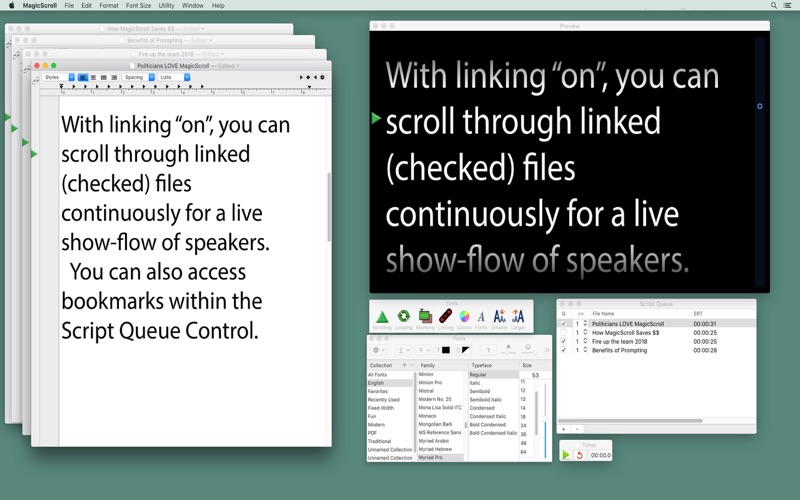Image resolution: width=800 pixels, height=500 pixels.
Task: Click the front document vertical scrollbar
Action: [x=329, y=207]
